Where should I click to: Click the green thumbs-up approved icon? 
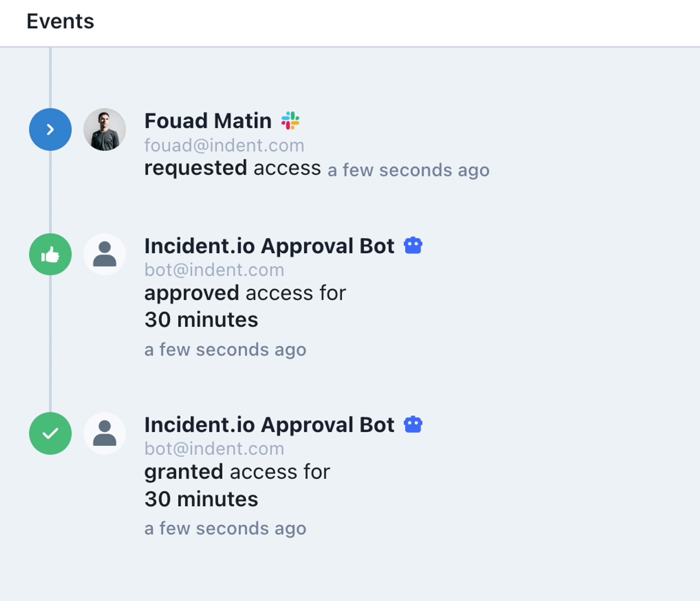50,254
